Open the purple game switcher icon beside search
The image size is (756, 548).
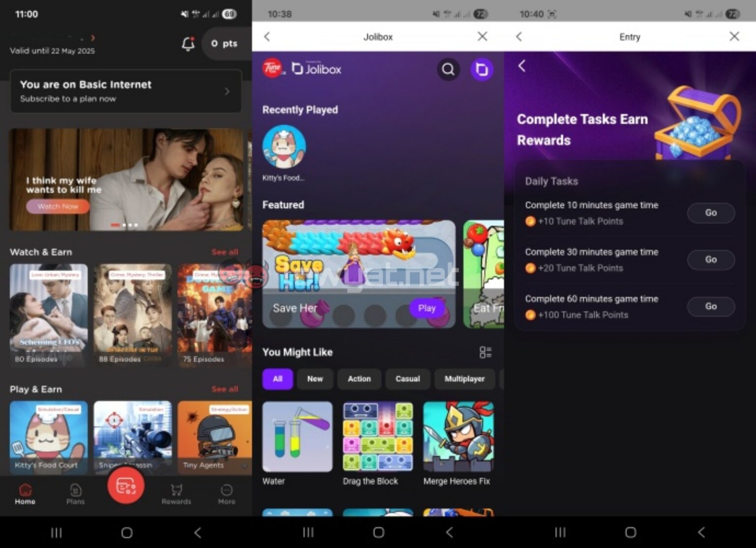(481, 69)
